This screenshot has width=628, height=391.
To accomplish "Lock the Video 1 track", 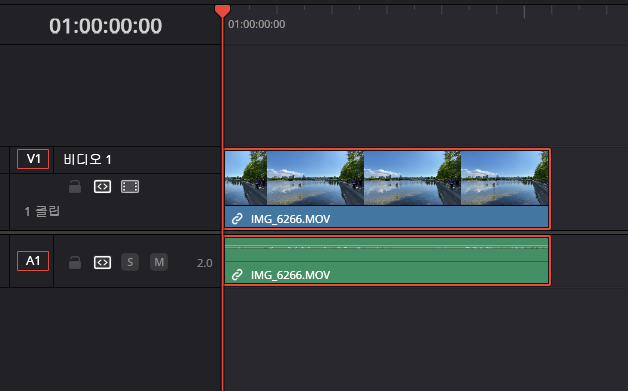I will point(75,187).
